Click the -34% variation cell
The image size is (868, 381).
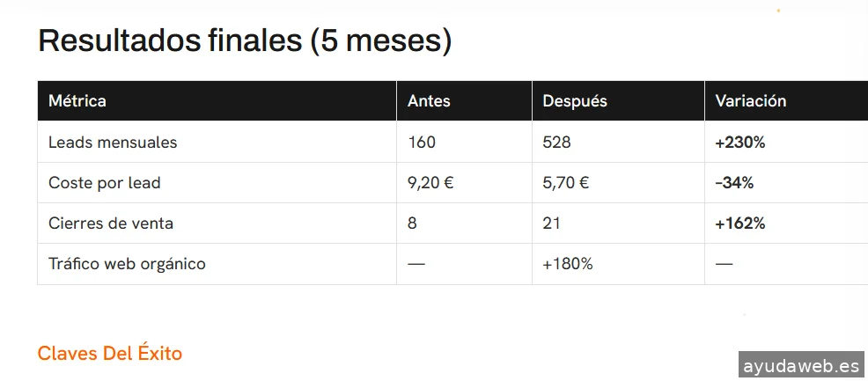[x=734, y=183]
